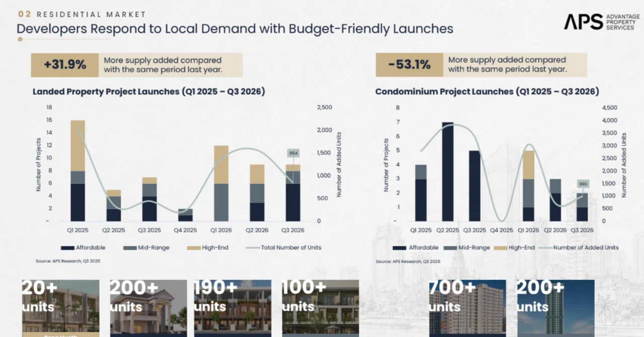Click the Q1 2025 bar in Landed Property chart
Screen dimensions: 644x337
click(x=77, y=171)
